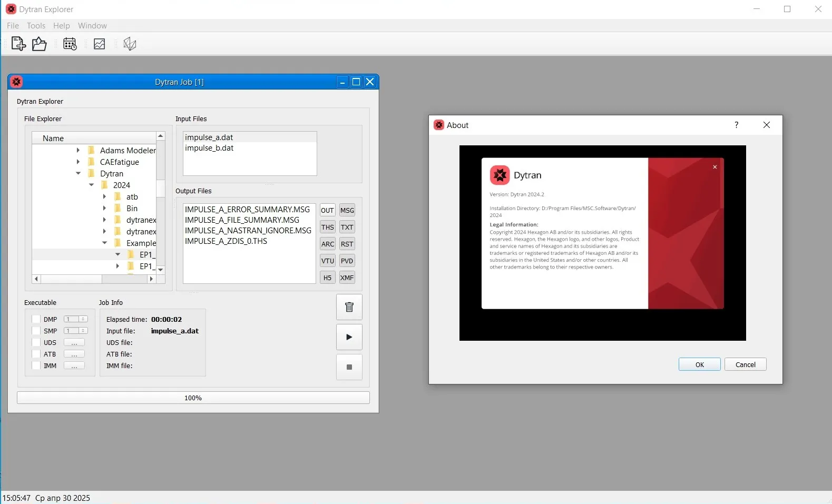Open the Tools menu
This screenshot has height=504, width=832.
36,25
